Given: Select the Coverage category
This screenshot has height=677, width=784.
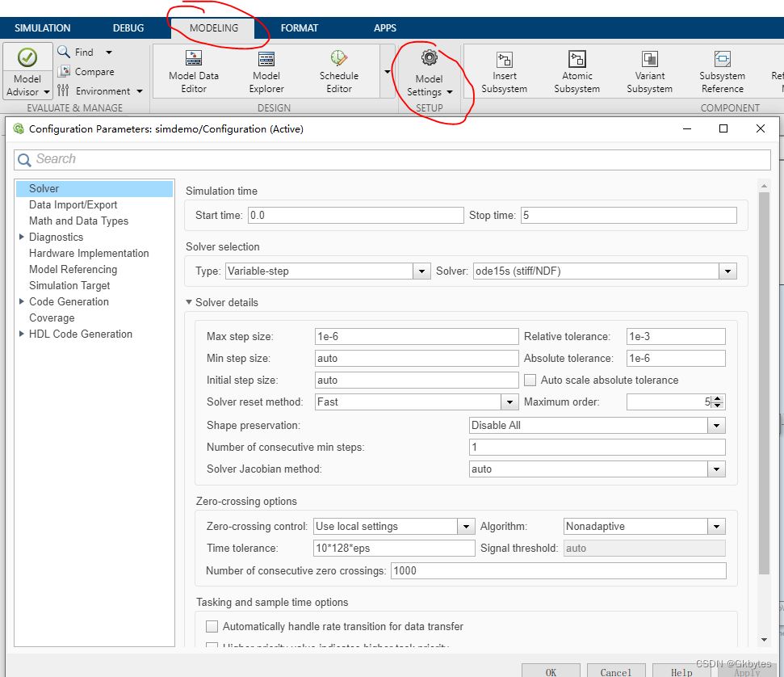Looking at the screenshot, I should (x=52, y=317).
